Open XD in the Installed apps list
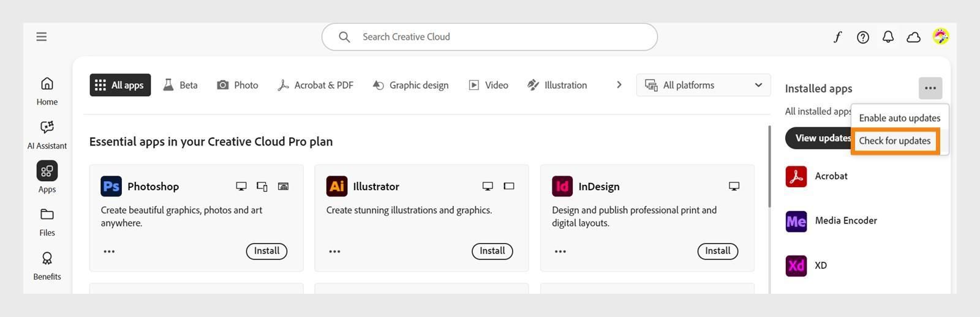 click(x=806, y=266)
